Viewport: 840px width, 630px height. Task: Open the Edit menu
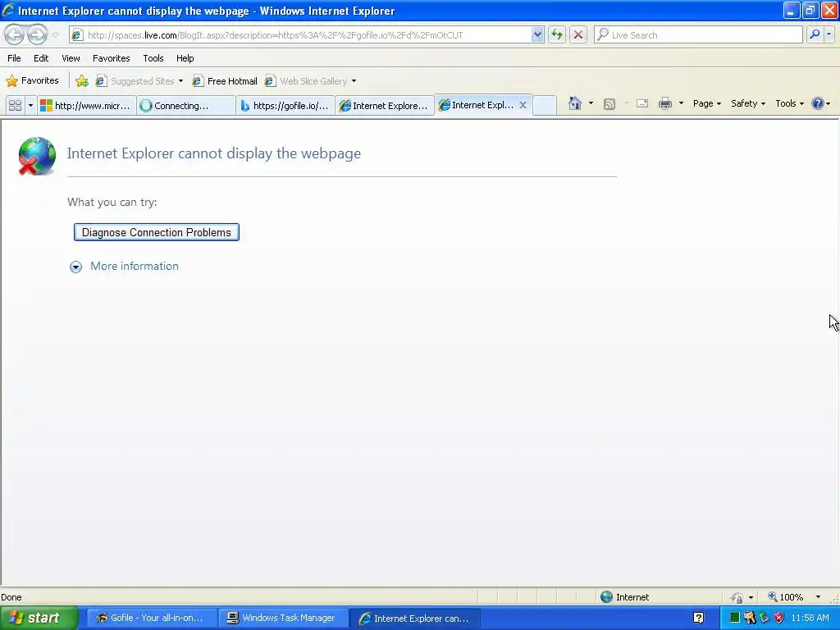41,58
